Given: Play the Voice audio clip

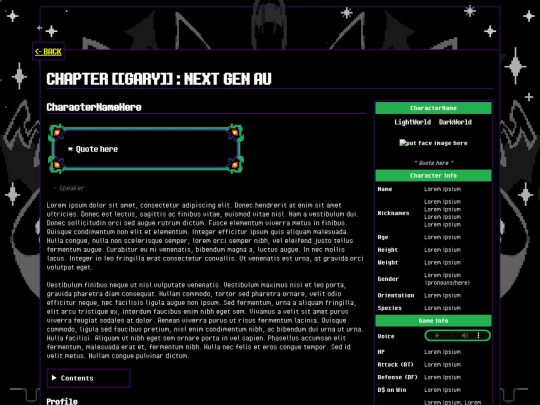Looking at the screenshot, I should 437,335.
